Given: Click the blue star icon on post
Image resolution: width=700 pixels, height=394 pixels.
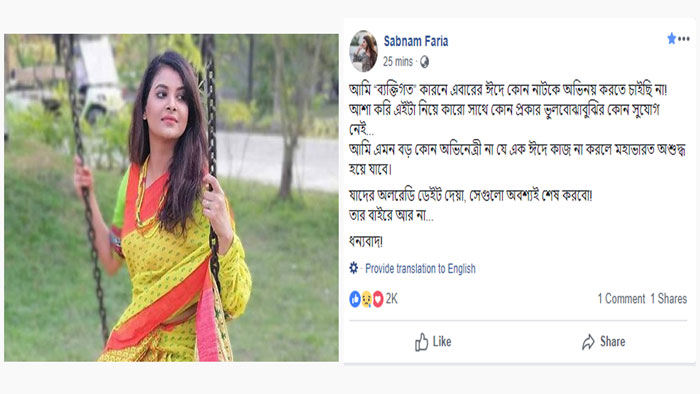Looking at the screenshot, I should (x=671, y=39).
